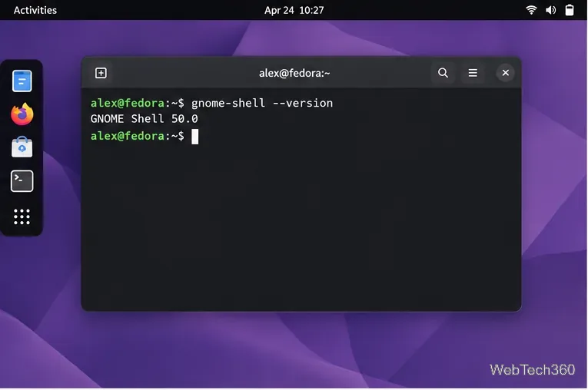
Task: Show the applications grid
Action: click(x=22, y=216)
